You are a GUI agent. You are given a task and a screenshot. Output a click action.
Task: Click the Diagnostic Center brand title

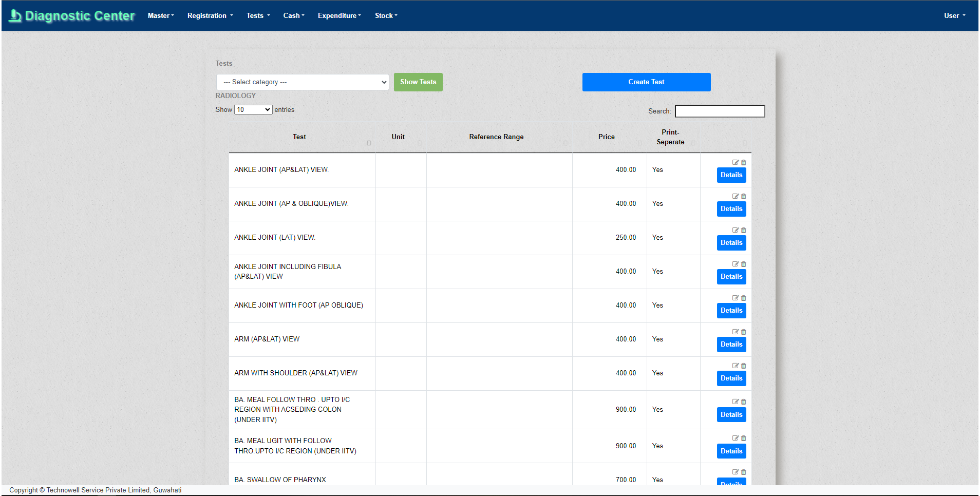(x=80, y=16)
